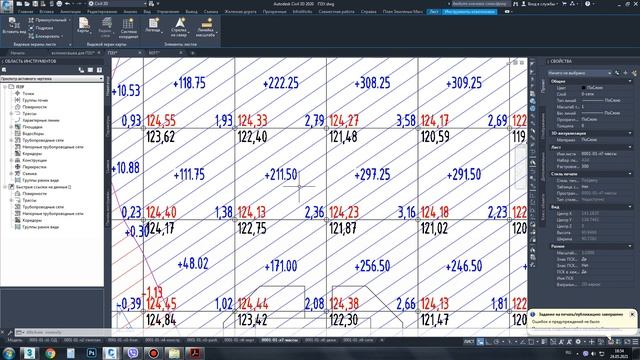Click the red record button in taskbar

[x=153, y=353]
